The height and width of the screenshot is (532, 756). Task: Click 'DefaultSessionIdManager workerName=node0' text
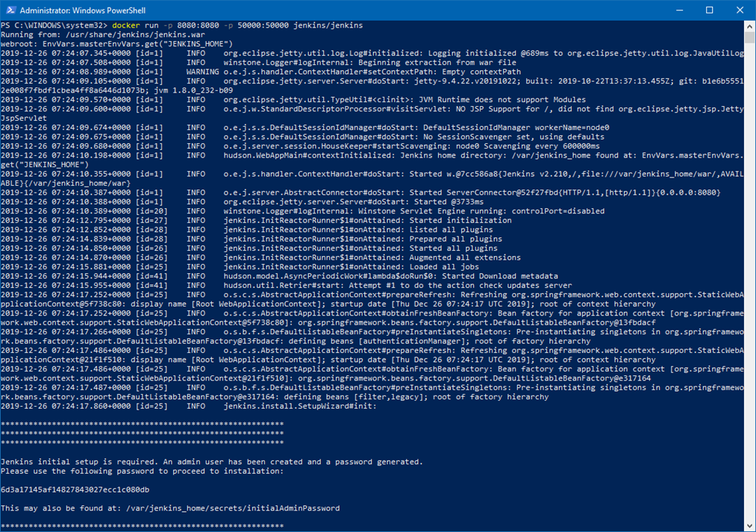point(516,128)
